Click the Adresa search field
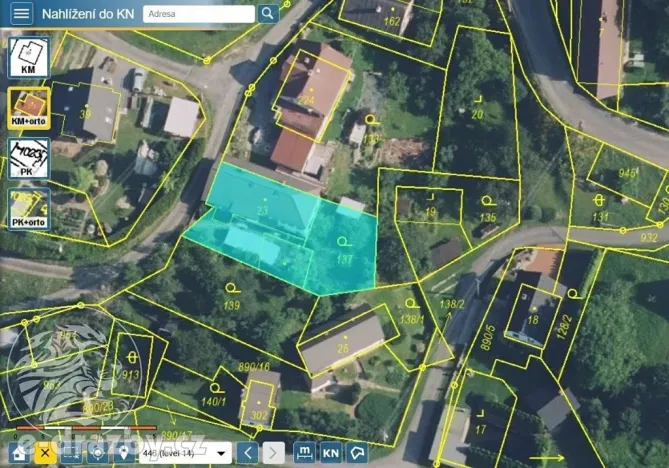 coord(198,14)
